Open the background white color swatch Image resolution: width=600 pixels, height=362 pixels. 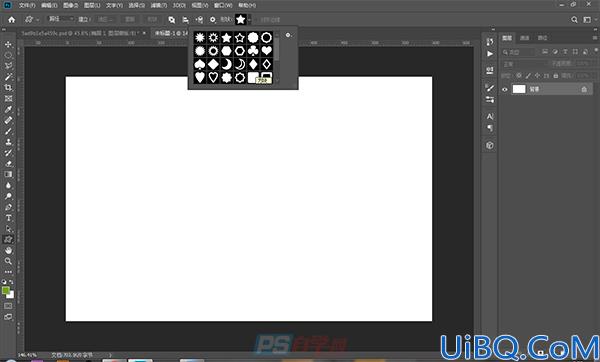(11, 295)
